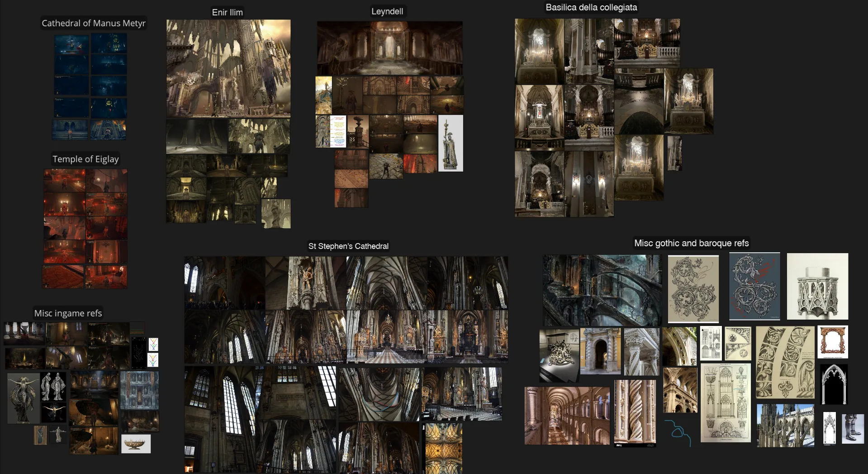The image size is (868, 474).
Task: Click the Leyndell grand hall top image
Action: (x=389, y=48)
